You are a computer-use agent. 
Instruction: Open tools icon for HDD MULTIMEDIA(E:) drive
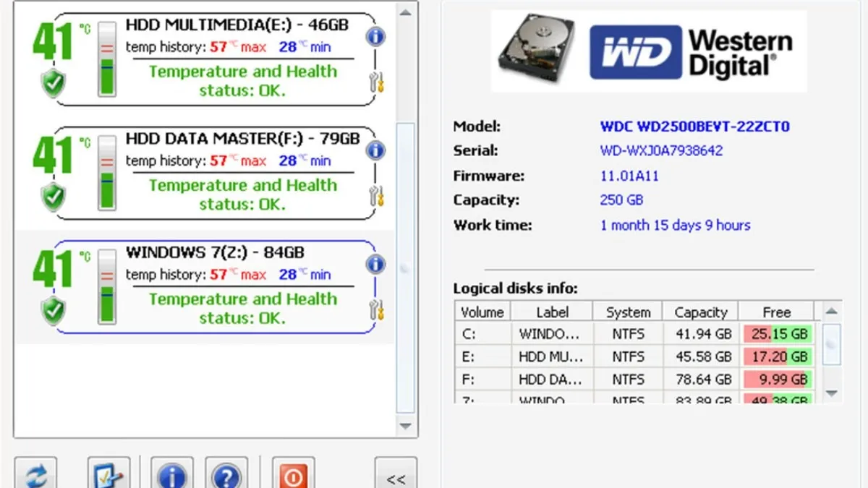(x=376, y=82)
